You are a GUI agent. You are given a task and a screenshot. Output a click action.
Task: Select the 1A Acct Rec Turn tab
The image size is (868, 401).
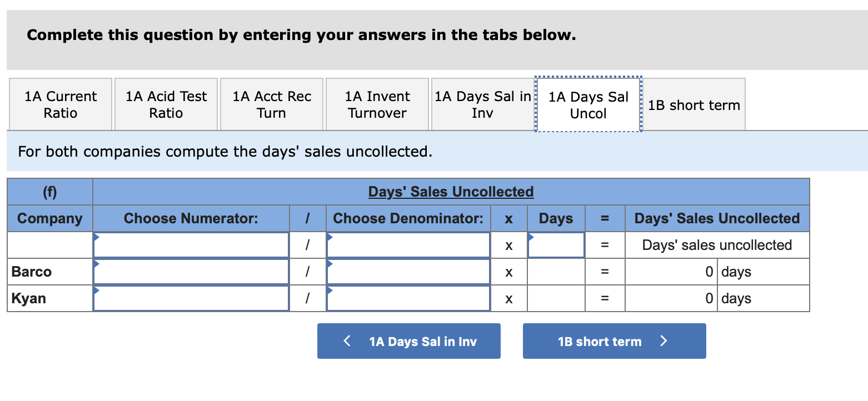pyautogui.click(x=271, y=104)
